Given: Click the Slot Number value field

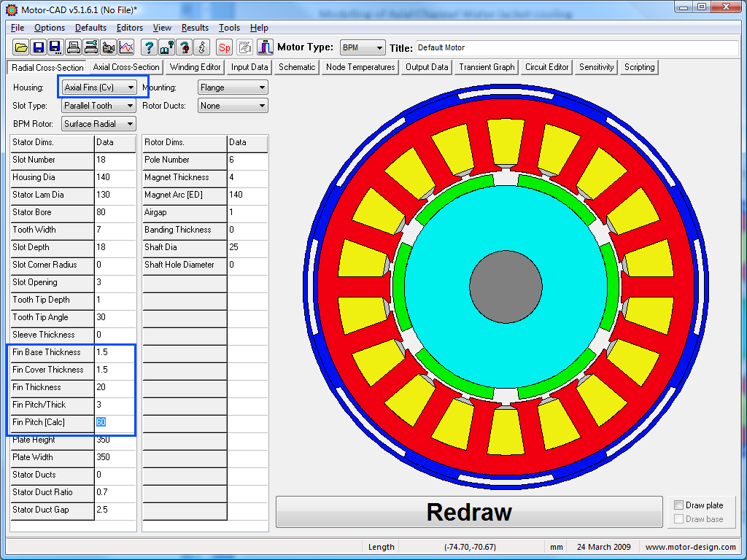Looking at the screenshot, I should pos(115,160).
